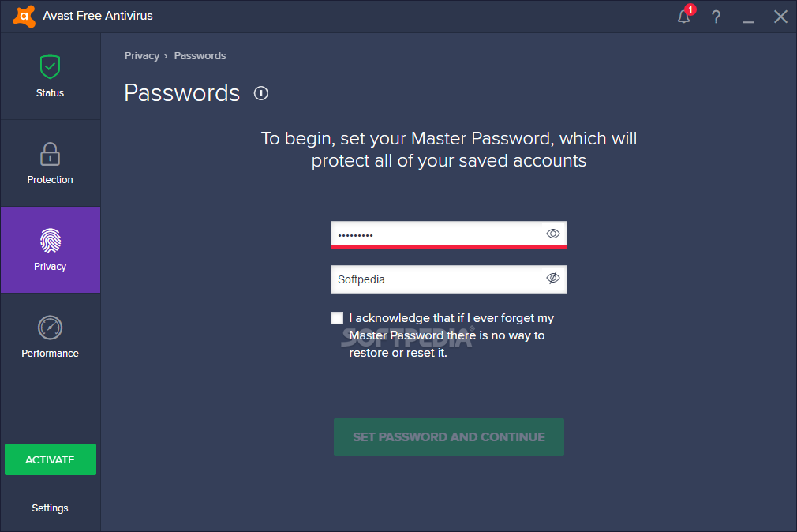The height and width of the screenshot is (532, 797).
Task: Click the Privacy fingerprint icon
Action: point(50,241)
